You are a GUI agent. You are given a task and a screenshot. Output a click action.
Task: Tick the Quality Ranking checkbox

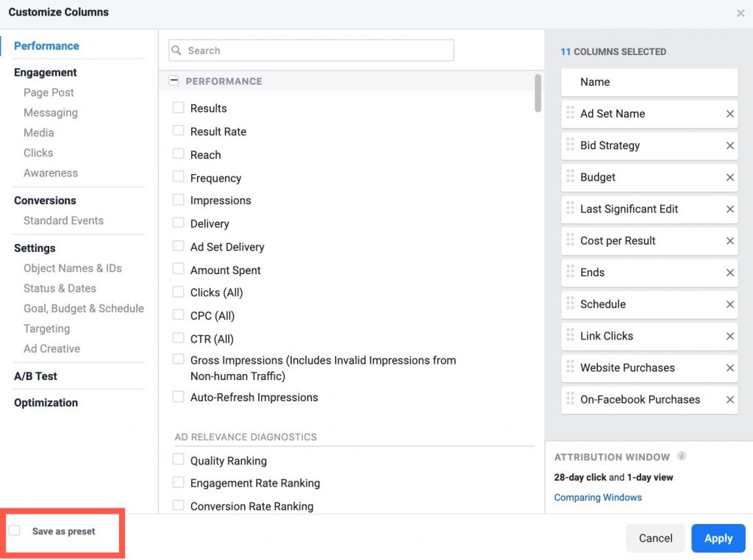coord(179,460)
